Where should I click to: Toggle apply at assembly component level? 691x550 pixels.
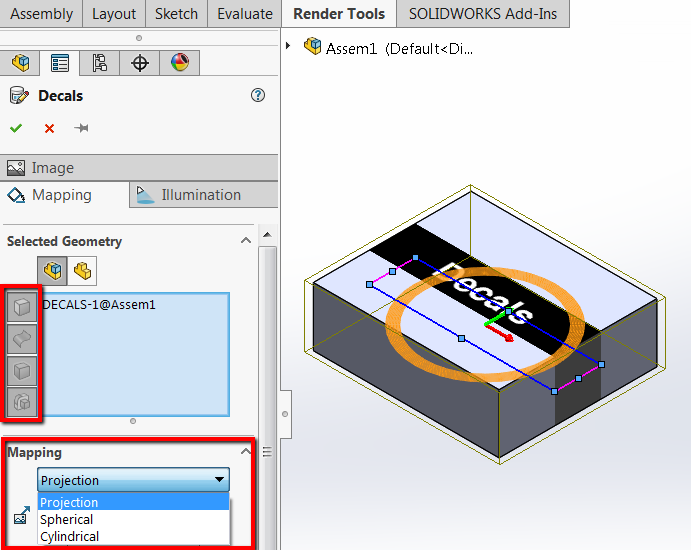coord(52,271)
